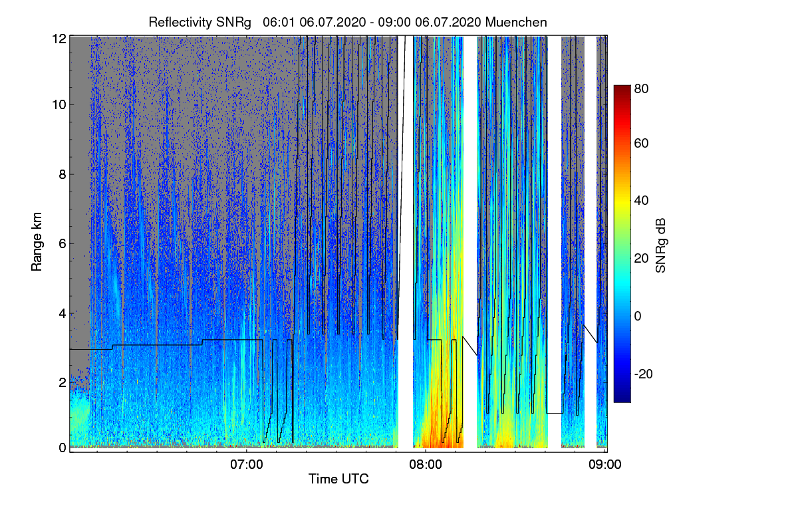
Task: Click the dark red top of colorbar
Action: click(x=622, y=90)
